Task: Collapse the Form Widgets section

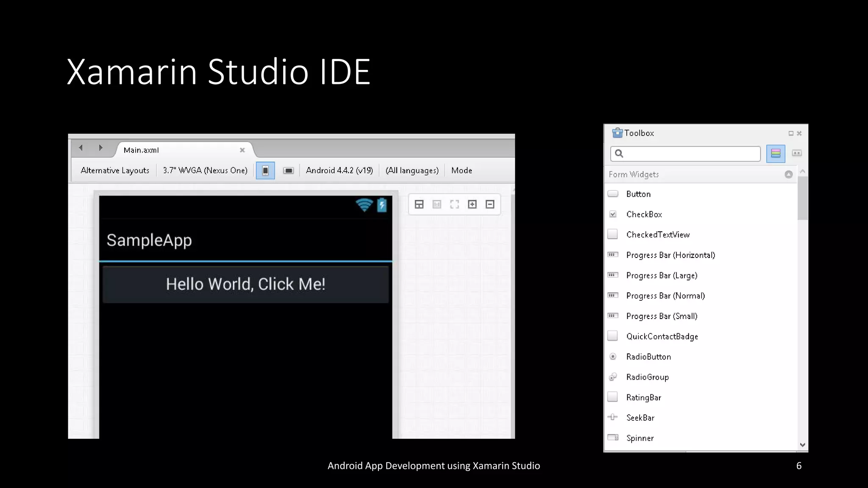Action: pos(788,175)
